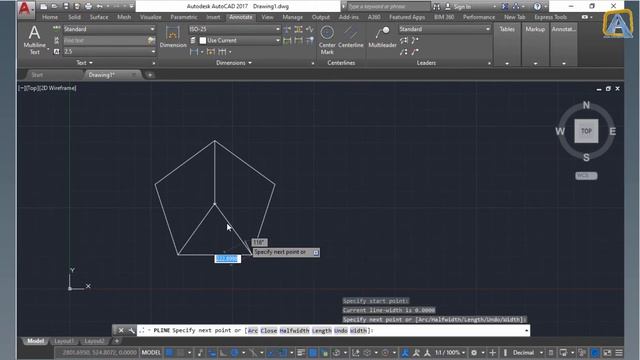
Task: Choose the Close option in command line
Action: click(x=269, y=331)
